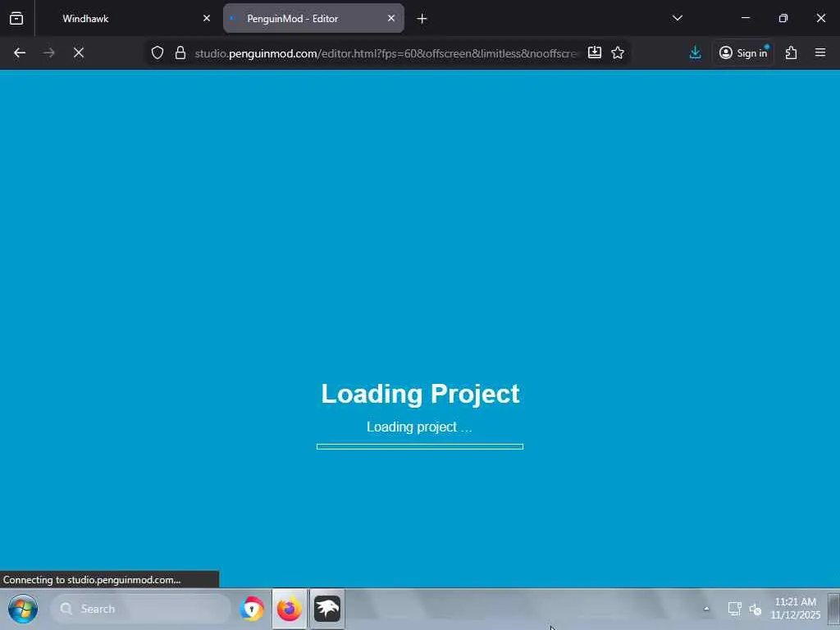Image resolution: width=840 pixels, height=630 pixels.
Task: Open a new browser tab
Action: click(x=422, y=19)
